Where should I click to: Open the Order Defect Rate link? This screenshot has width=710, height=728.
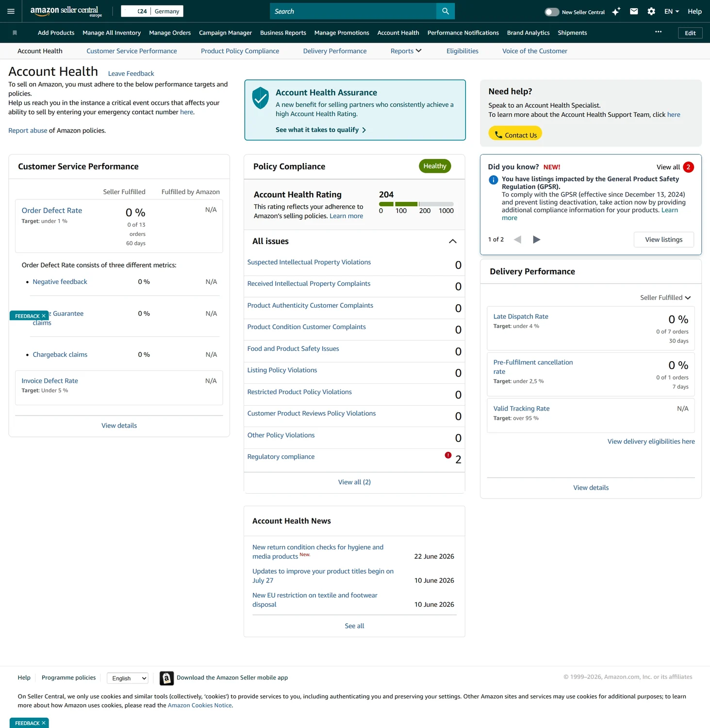coord(52,211)
